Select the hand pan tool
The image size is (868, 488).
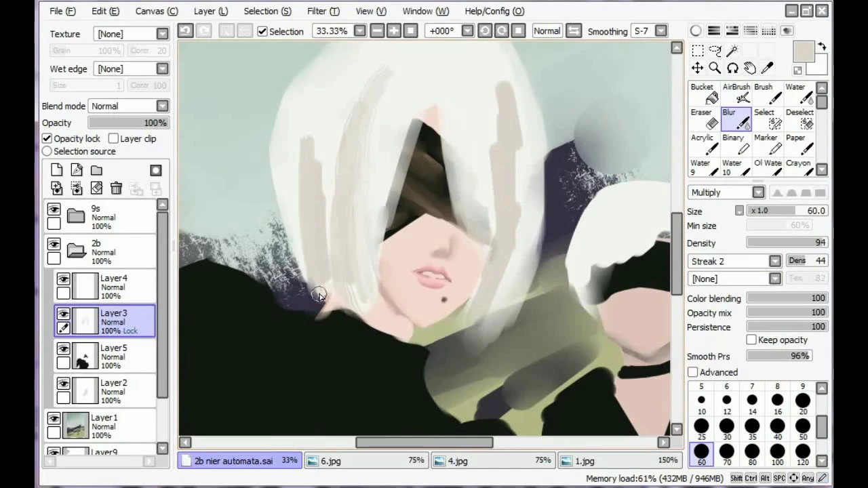(x=750, y=68)
